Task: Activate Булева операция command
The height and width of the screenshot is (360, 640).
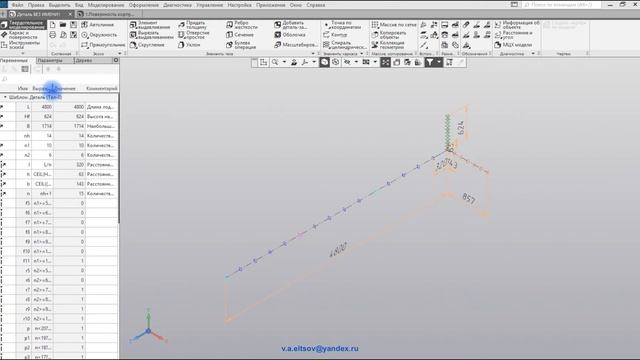Action: (x=241, y=44)
